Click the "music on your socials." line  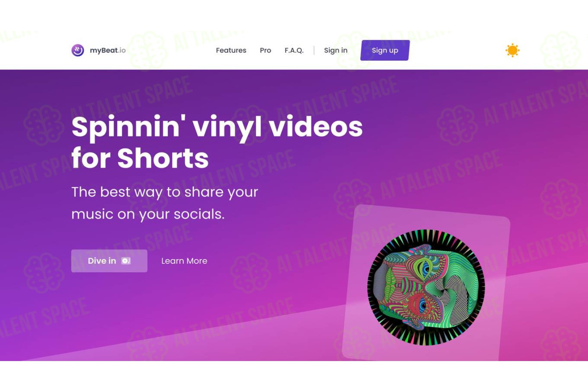click(148, 214)
